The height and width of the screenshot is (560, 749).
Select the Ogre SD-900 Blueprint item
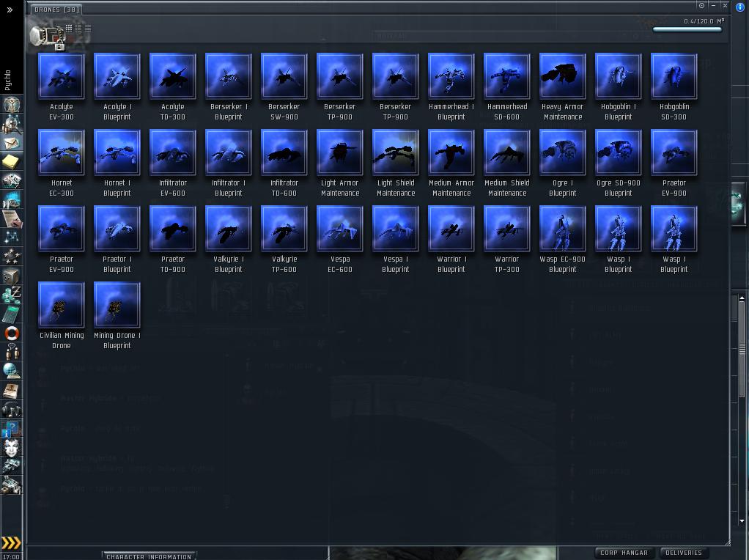pos(618,163)
